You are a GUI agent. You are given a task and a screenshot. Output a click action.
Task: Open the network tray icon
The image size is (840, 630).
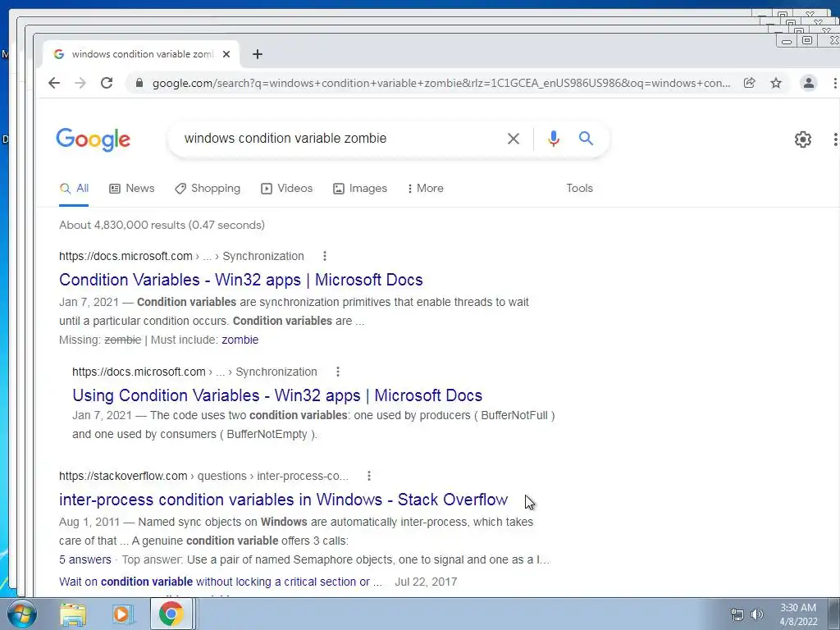[x=737, y=614]
